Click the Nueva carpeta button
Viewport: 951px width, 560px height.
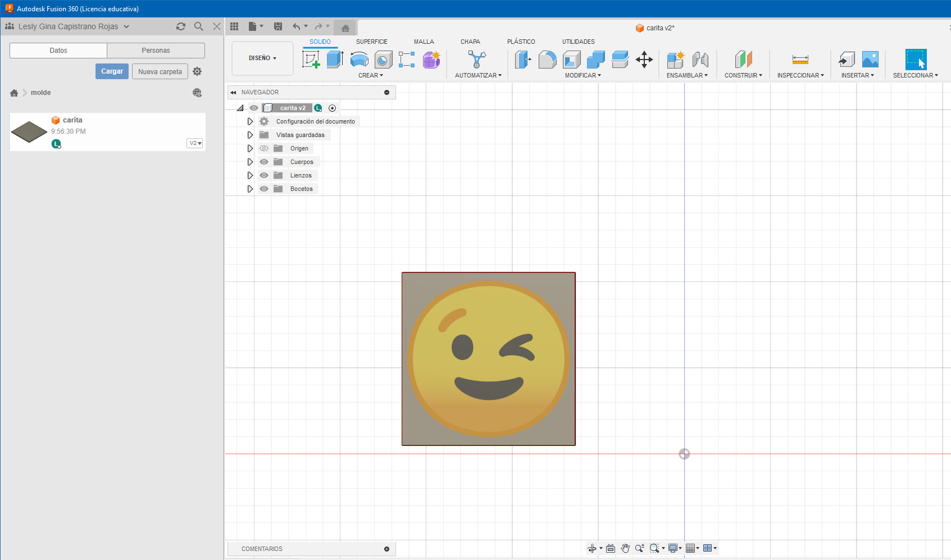pyautogui.click(x=160, y=71)
